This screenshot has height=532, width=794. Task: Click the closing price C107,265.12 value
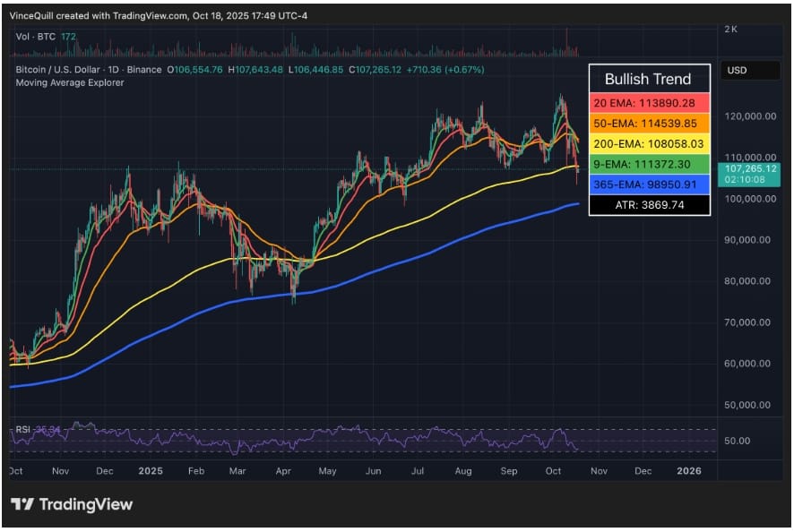375,69
